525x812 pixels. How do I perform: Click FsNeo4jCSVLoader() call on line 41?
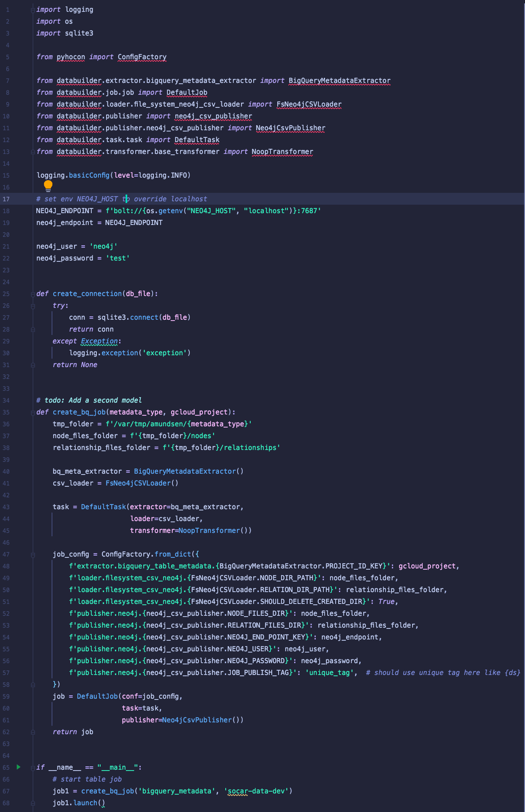[x=142, y=483]
